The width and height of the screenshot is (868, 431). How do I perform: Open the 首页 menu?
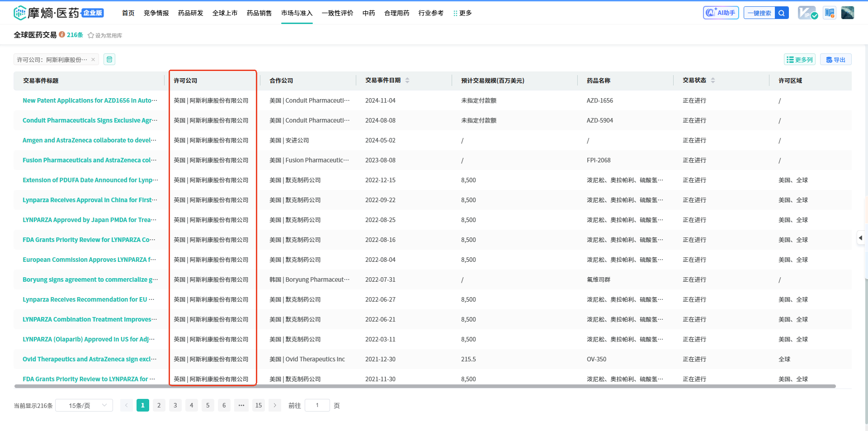pyautogui.click(x=128, y=13)
